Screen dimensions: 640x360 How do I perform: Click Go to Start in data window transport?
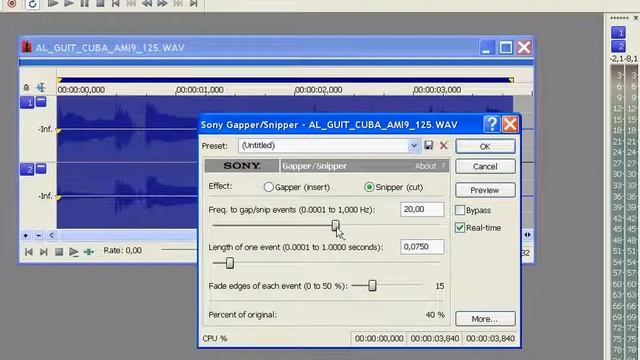29,252
